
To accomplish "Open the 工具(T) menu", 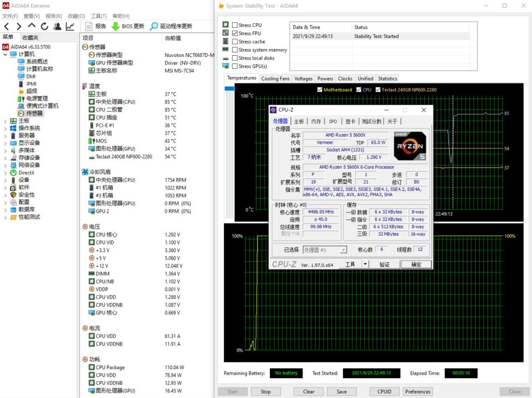I will 99,16.
